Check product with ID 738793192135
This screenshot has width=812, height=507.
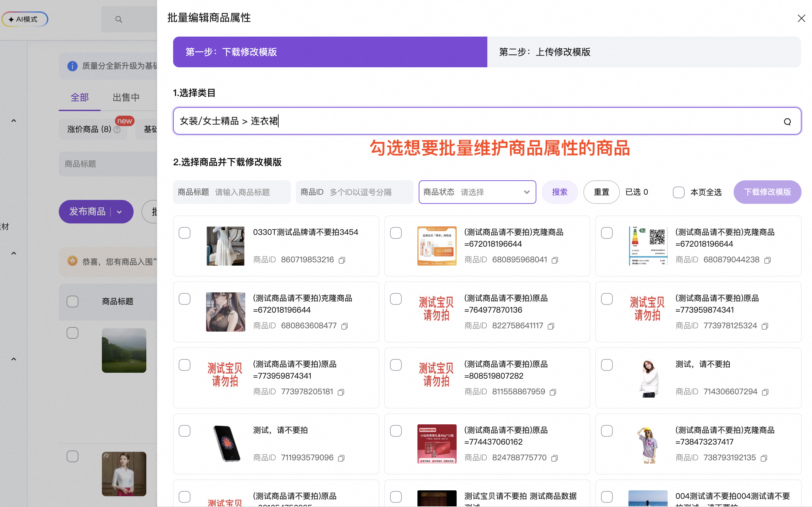(x=607, y=431)
